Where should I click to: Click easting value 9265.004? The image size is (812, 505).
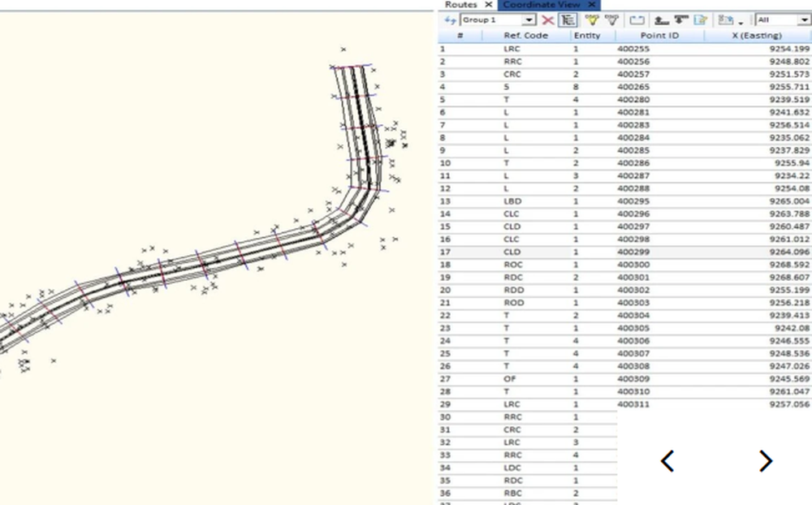(788, 201)
